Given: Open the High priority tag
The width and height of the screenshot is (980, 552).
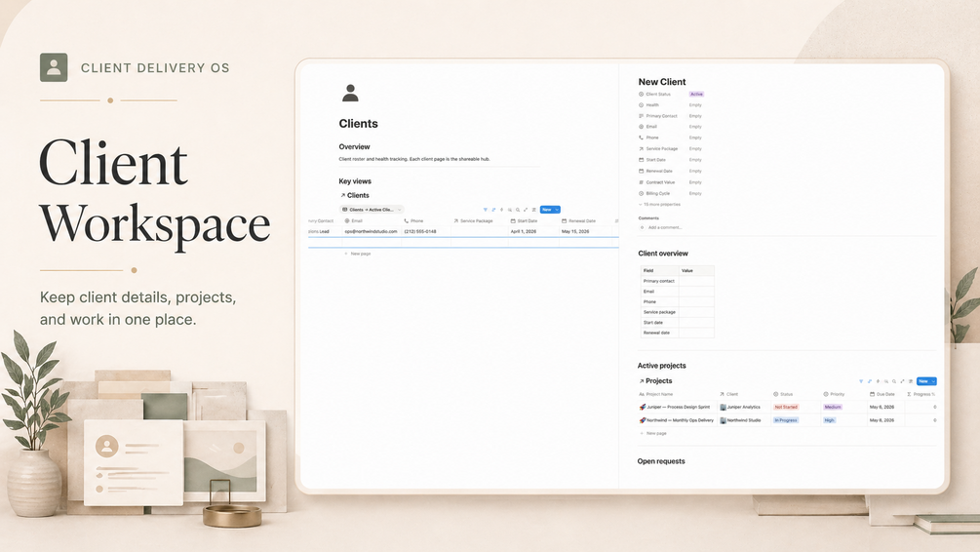Looking at the screenshot, I should pyautogui.click(x=830, y=420).
